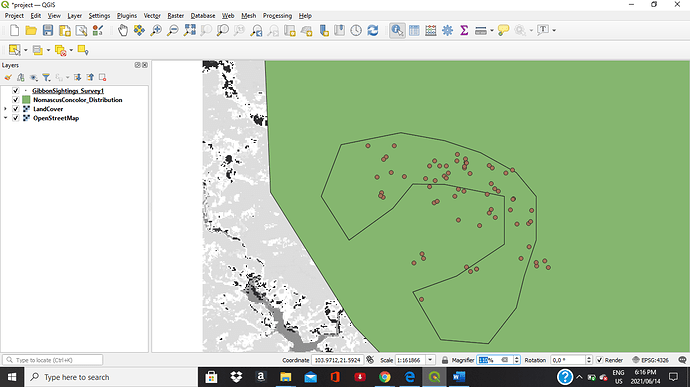This screenshot has height=387, width=690.
Task: Open the attribute table icon
Action: tap(414, 30)
